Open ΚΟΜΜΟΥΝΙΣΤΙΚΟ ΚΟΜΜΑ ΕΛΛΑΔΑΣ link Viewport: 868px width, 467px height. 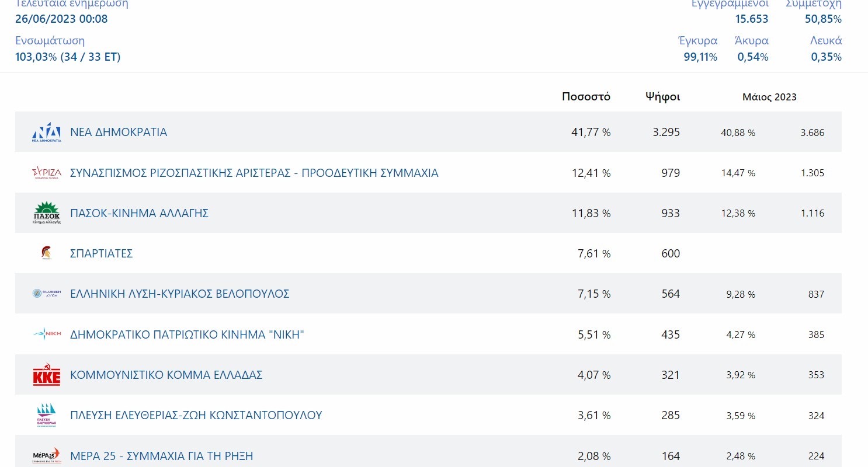(x=166, y=375)
